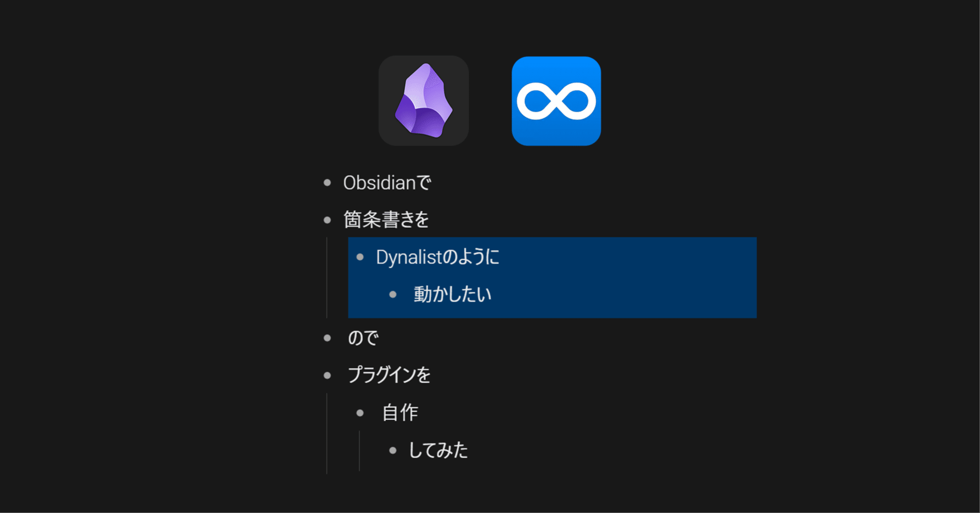Select the "動かしたい" nested item text
This screenshot has height=513, width=980.
(x=452, y=295)
